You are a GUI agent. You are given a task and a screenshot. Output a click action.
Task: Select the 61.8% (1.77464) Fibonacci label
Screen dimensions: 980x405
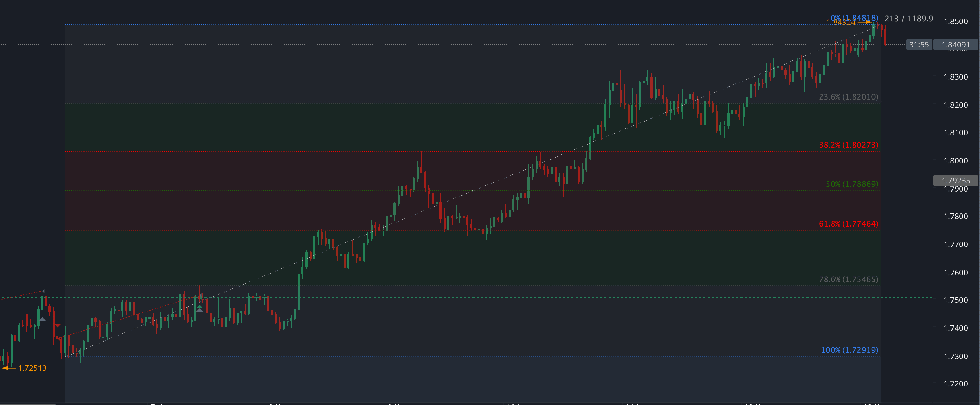[848, 224]
